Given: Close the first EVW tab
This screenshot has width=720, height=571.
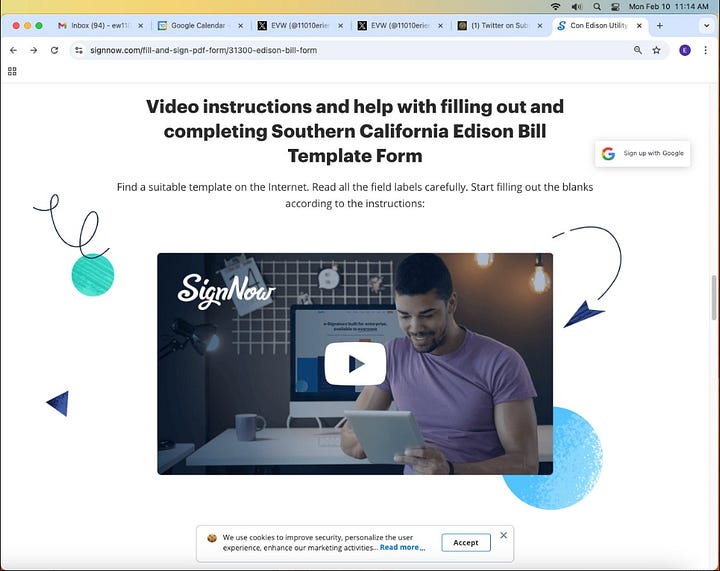Looking at the screenshot, I should [341, 26].
